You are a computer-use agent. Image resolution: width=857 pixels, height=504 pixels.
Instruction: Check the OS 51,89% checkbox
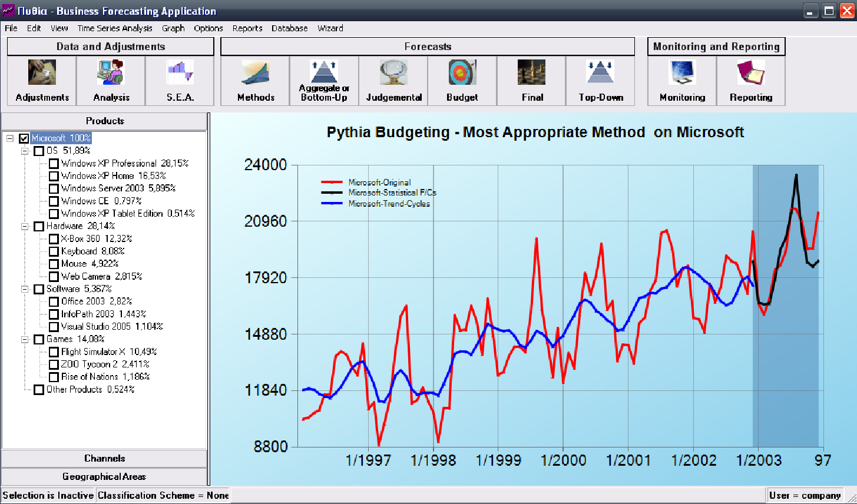tap(39, 151)
